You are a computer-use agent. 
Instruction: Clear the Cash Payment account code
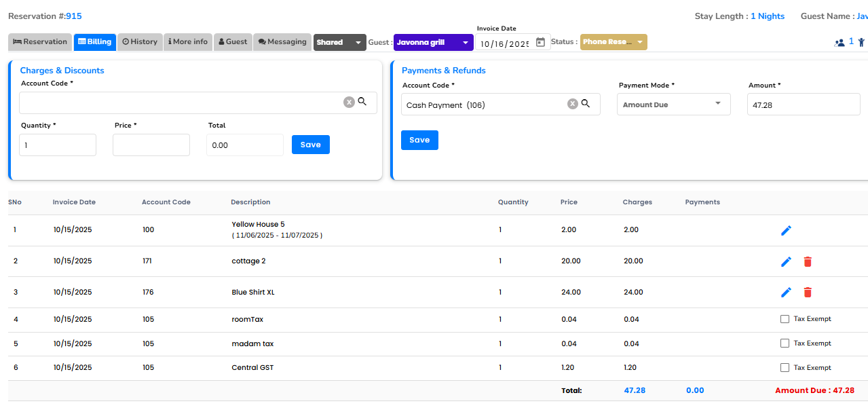(572, 104)
